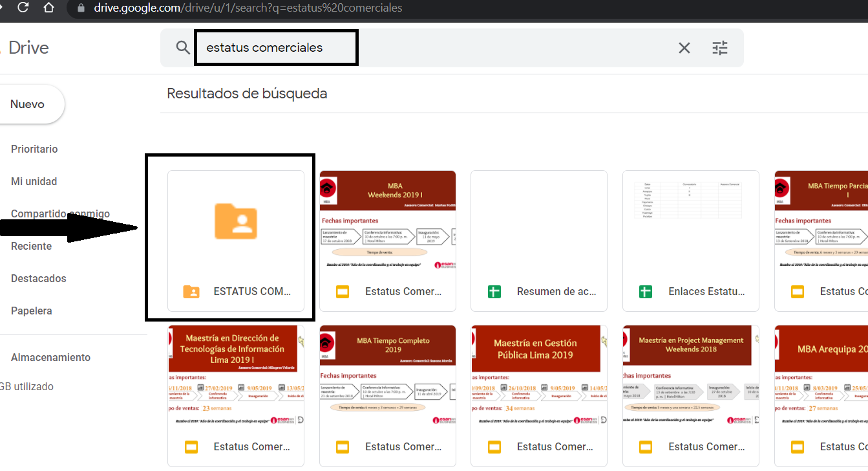Viewport: 868px width, 471px height.
Task: Click the file name under MBA Tiempo Completo
Action: click(x=403, y=447)
